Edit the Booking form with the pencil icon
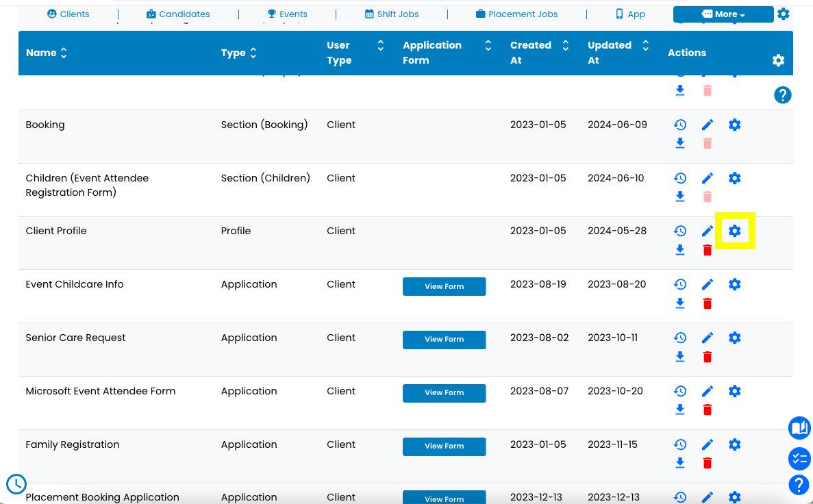Image resolution: width=813 pixels, height=504 pixels. click(x=708, y=125)
